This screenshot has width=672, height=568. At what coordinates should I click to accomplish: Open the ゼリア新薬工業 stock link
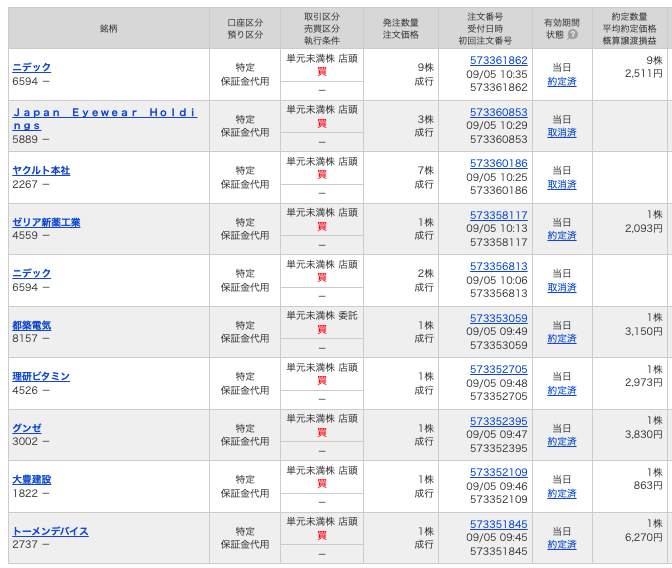pyautogui.click(x=46, y=222)
